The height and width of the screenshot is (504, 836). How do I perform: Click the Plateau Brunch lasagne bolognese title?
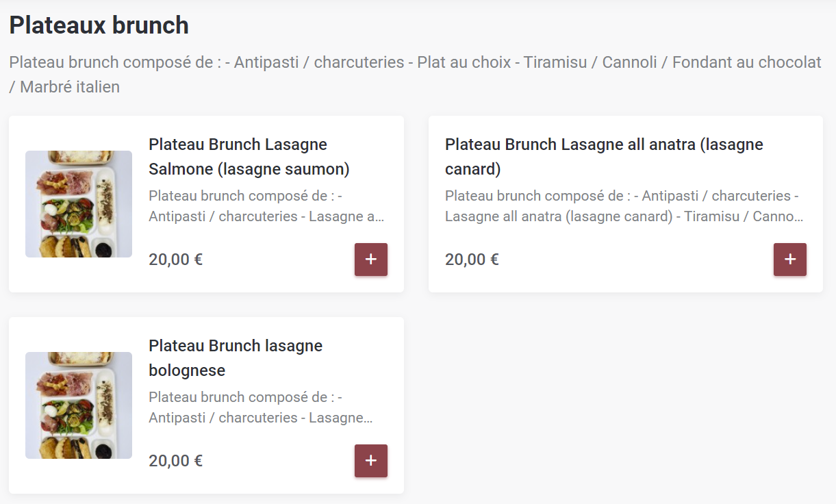pos(236,358)
